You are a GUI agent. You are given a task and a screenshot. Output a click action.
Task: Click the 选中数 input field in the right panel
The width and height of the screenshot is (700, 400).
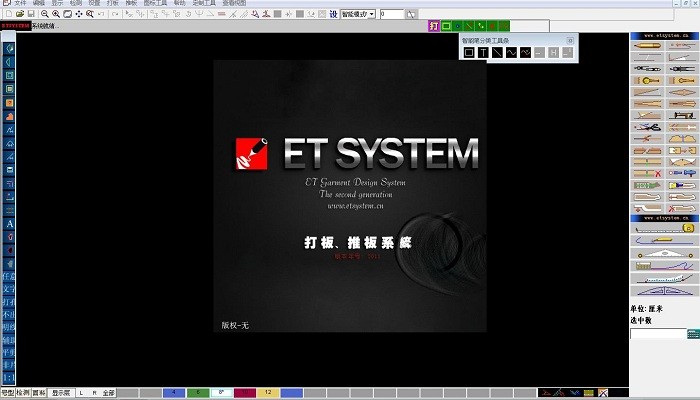658,333
